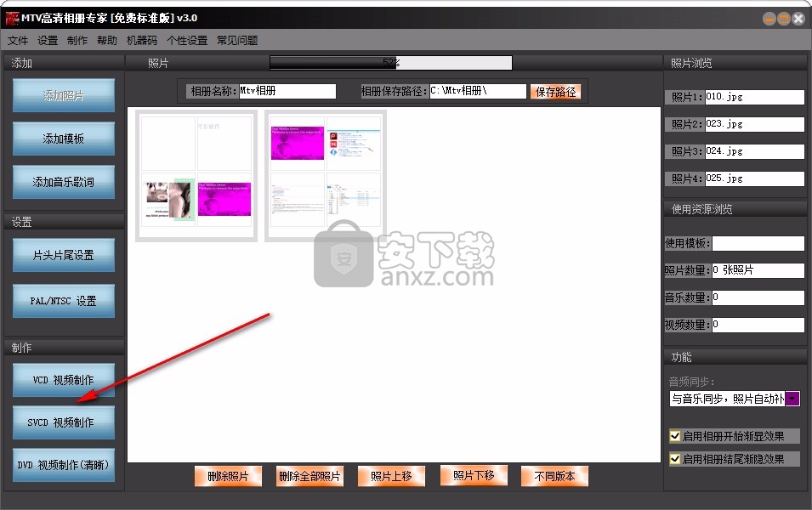The height and width of the screenshot is (510, 812).
Task: Maximize the MTV album expert window
Action: click(784, 20)
